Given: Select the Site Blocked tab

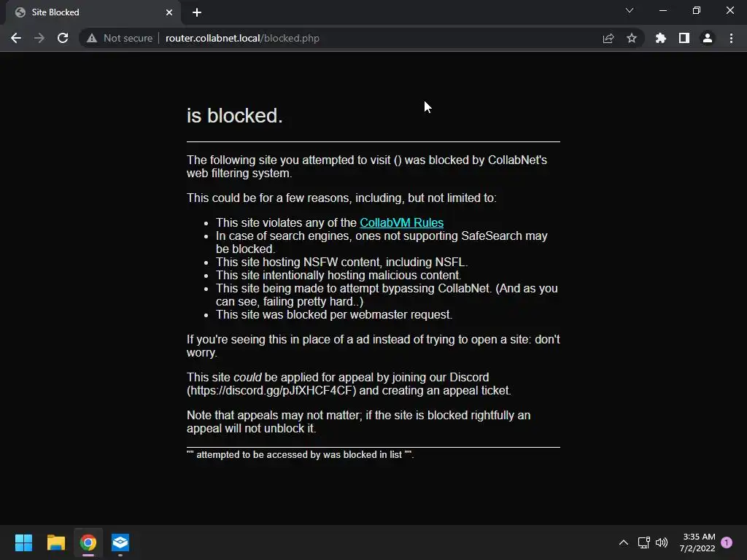Looking at the screenshot, I should pos(93,12).
